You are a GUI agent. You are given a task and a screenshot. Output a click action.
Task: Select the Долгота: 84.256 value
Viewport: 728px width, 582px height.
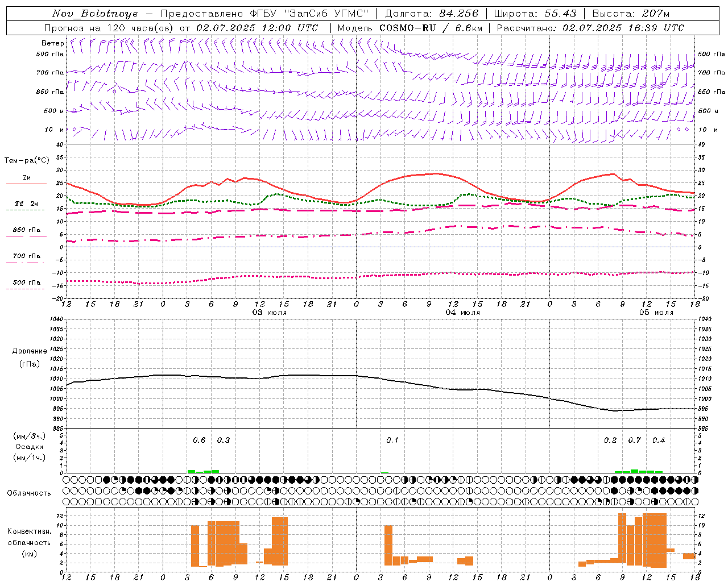(x=432, y=14)
